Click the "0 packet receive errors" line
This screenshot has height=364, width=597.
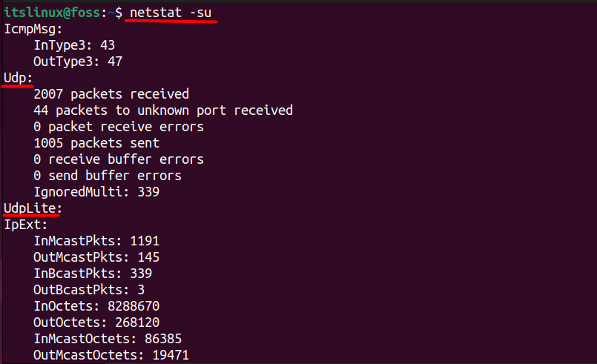pyautogui.click(x=119, y=127)
